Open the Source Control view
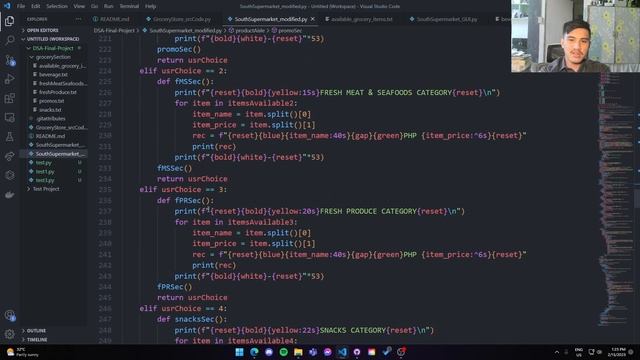Image resolution: width=640 pixels, height=360 pixels. click(x=9, y=60)
